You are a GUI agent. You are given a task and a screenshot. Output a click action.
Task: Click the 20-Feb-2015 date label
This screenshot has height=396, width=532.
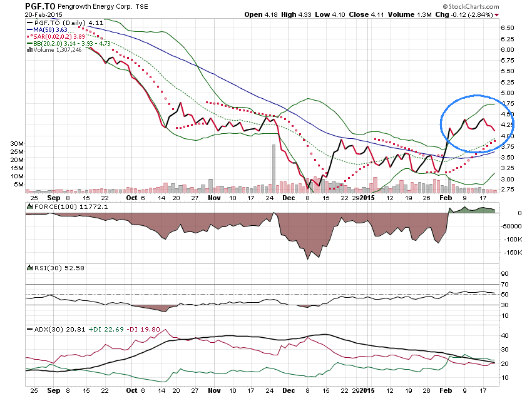pos(43,15)
